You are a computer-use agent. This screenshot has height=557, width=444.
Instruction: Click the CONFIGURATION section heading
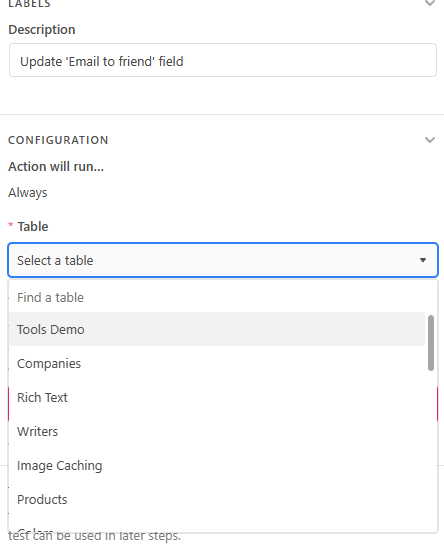click(x=58, y=140)
